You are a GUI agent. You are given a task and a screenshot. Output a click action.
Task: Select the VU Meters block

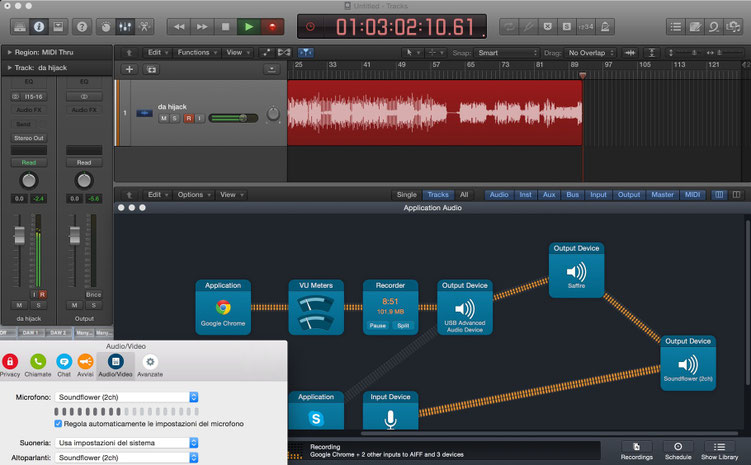pos(316,307)
